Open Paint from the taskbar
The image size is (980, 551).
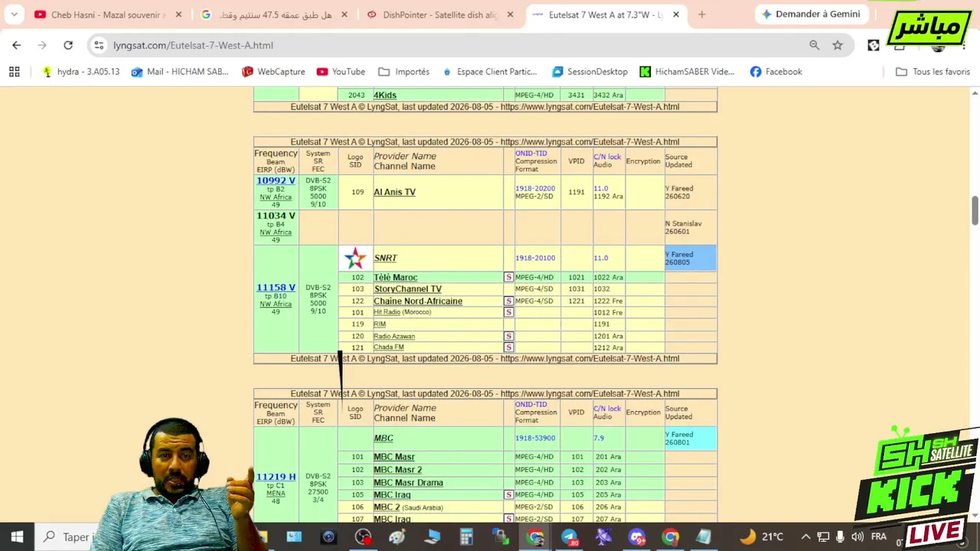(397, 536)
